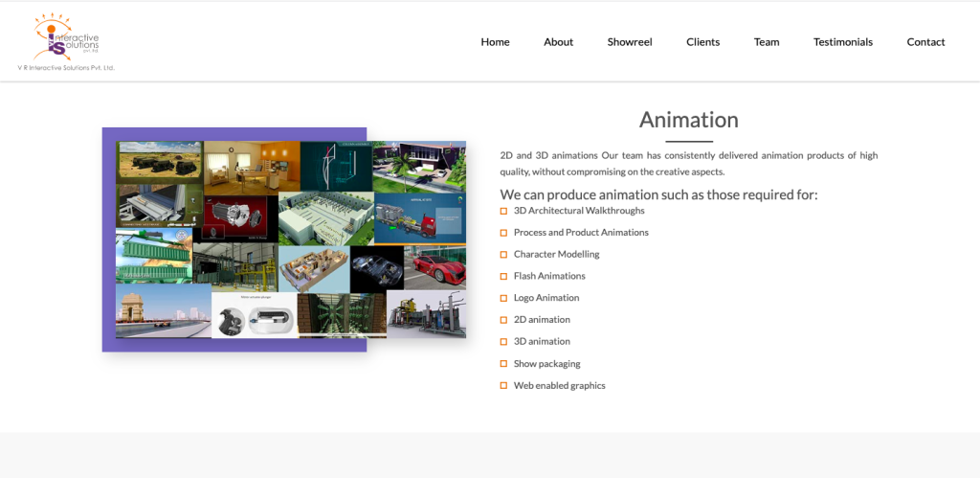Viewport: 980px width, 478px height.
Task: Click the square bullet beside Character Modelling
Action: 503,255
